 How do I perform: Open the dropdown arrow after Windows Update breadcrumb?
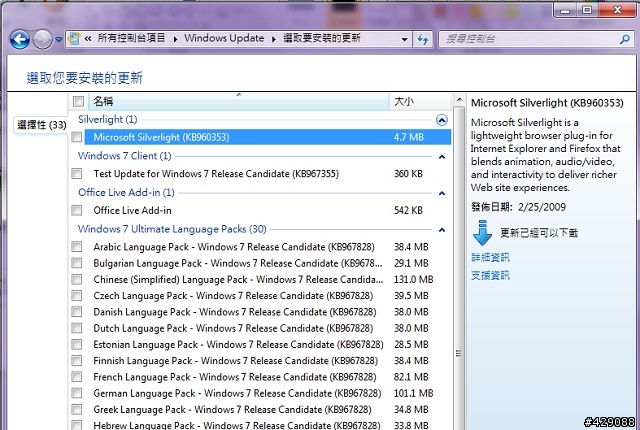click(x=273, y=39)
